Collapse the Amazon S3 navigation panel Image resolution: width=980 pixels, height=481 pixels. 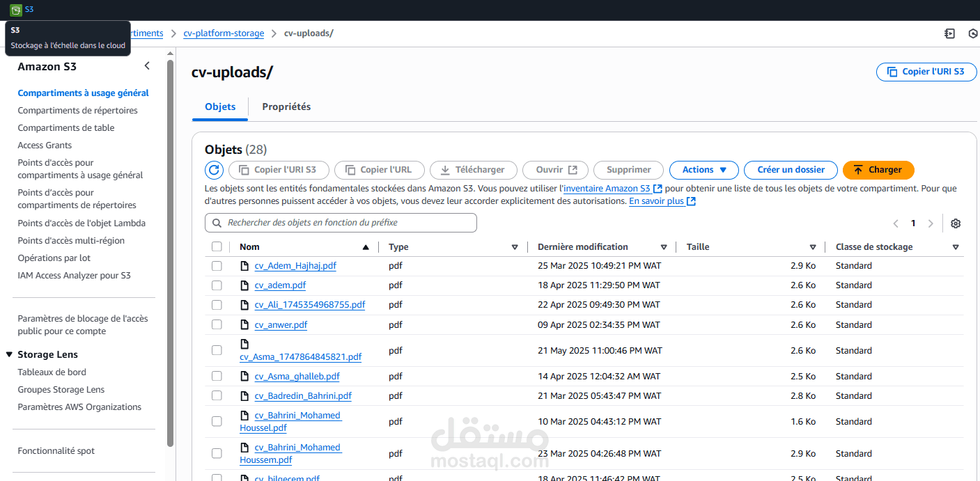point(147,66)
